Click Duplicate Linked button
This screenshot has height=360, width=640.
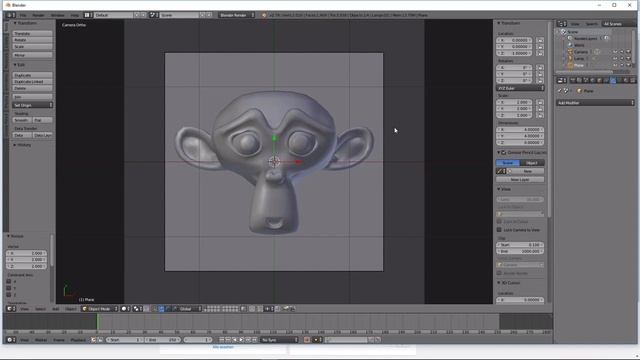click(x=32, y=82)
